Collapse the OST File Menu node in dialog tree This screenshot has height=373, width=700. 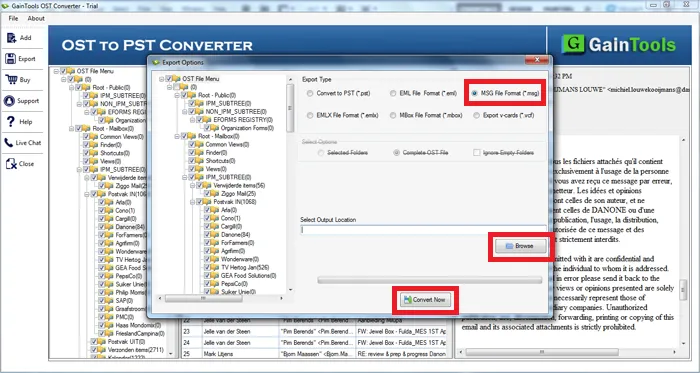(x=162, y=79)
